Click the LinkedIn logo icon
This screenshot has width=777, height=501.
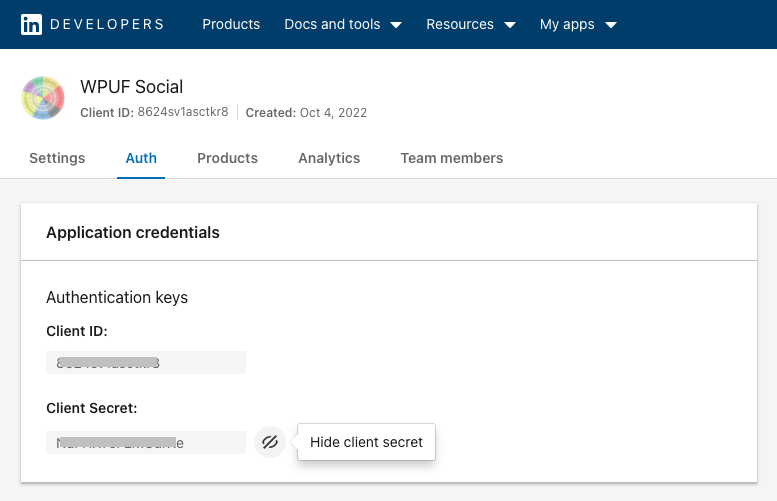pos(31,24)
